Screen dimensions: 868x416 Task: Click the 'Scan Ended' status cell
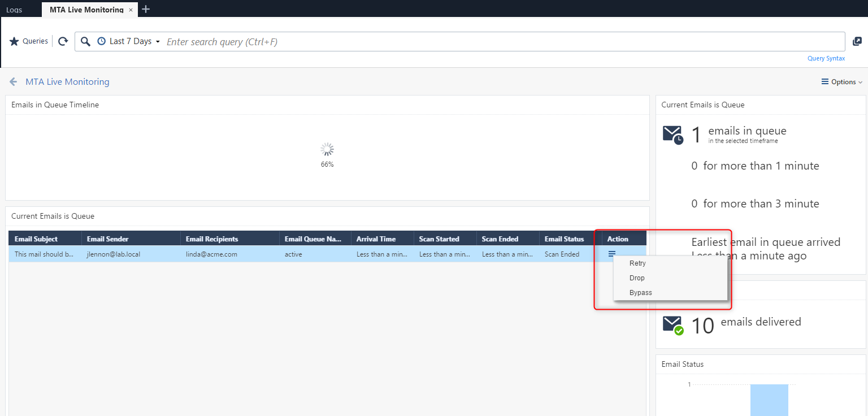tap(571, 254)
